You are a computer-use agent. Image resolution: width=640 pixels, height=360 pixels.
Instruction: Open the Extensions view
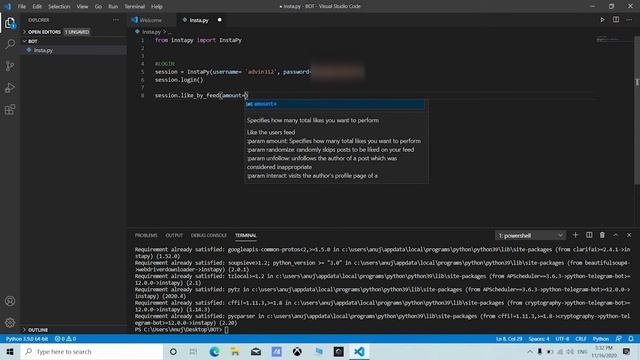tap(10, 109)
